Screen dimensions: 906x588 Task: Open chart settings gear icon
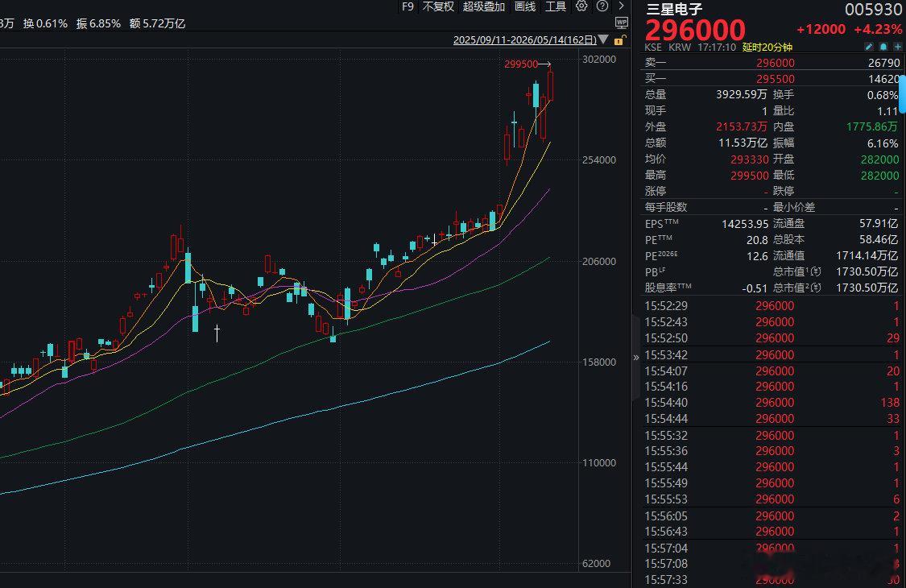point(581,6)
